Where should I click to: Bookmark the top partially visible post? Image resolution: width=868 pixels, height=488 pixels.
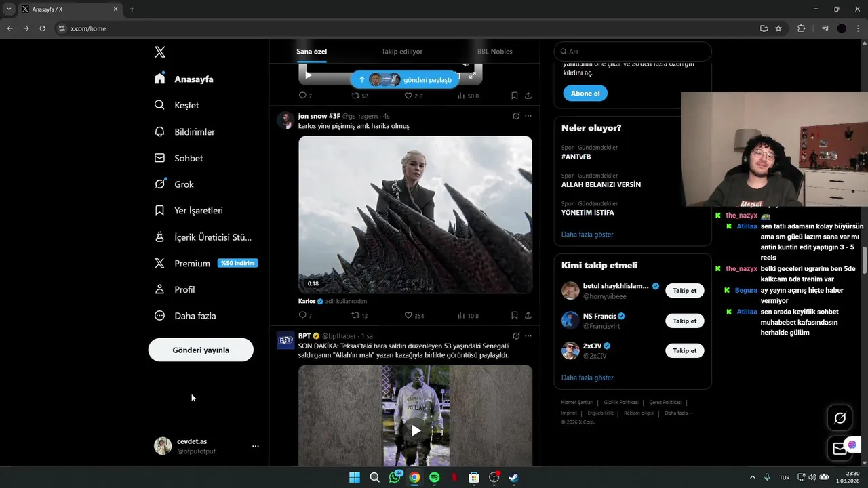click(x=515, y=96)
